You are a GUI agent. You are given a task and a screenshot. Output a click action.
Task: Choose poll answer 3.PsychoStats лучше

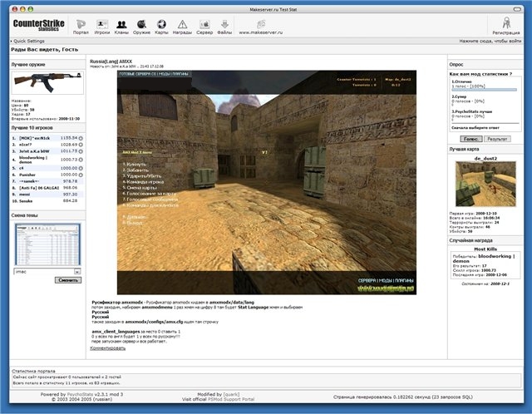(x=471, y=111)
